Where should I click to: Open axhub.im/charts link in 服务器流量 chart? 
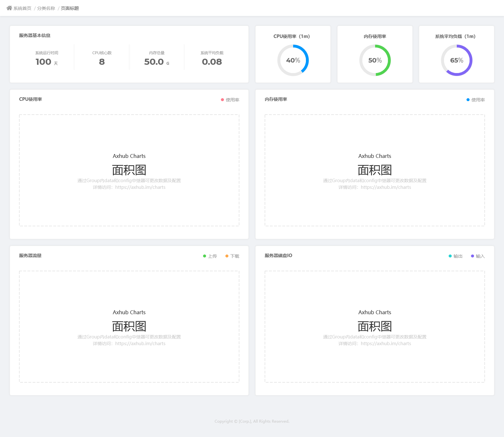point(140,344)
